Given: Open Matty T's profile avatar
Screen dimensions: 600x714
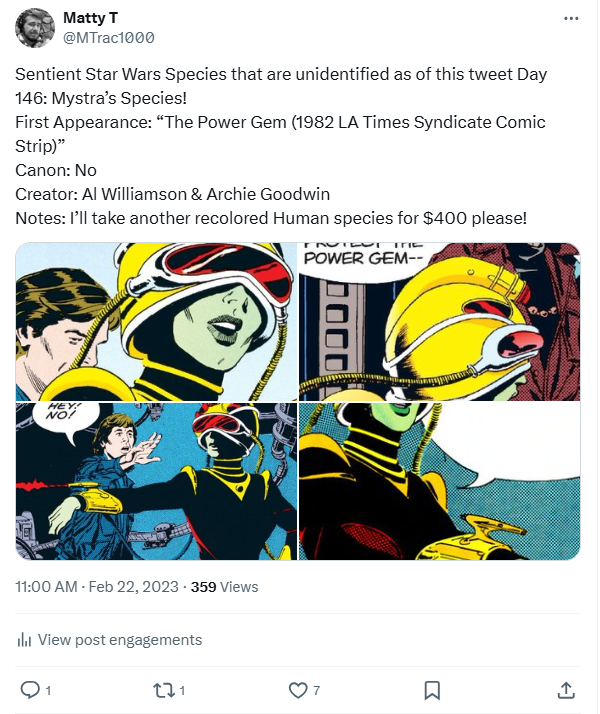Looking at the screenshot, I should [x=35, y=28].
